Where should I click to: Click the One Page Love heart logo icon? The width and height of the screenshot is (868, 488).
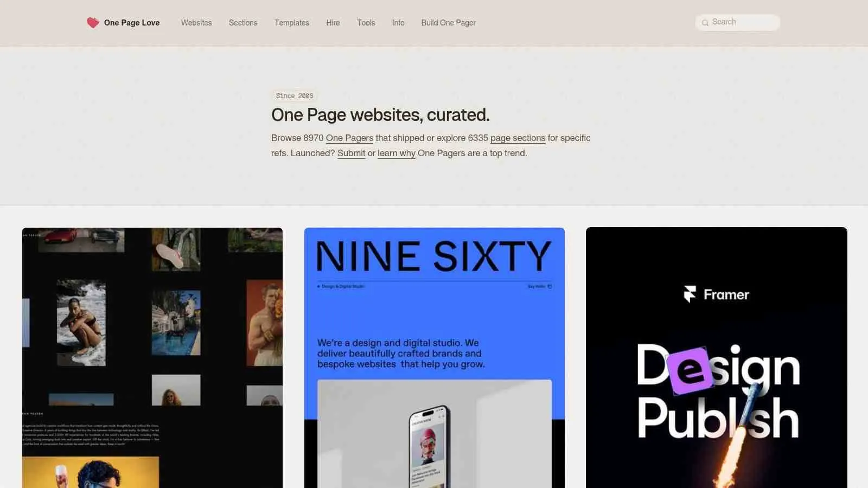point(93,23)
